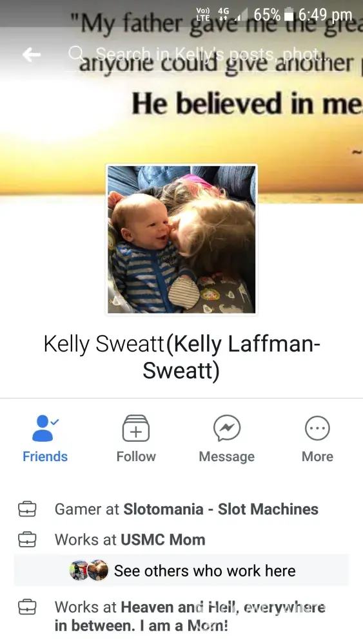Viewport: 363px width, 644px height.
Task: Open Heaven and Hell workplace link
Action: click(190, 616)
